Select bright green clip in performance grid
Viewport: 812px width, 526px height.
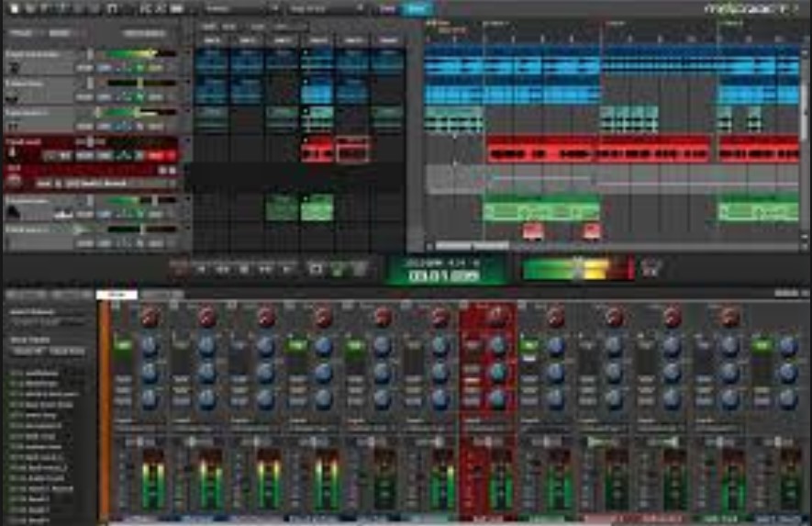pos(317,208)
